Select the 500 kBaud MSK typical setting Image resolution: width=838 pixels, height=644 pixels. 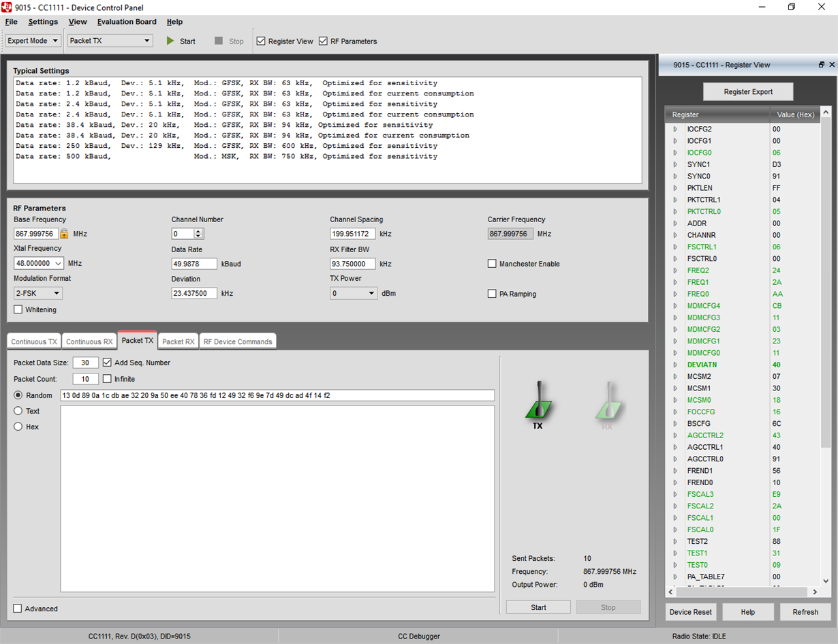pyautogui.click(x=226, y=156)
